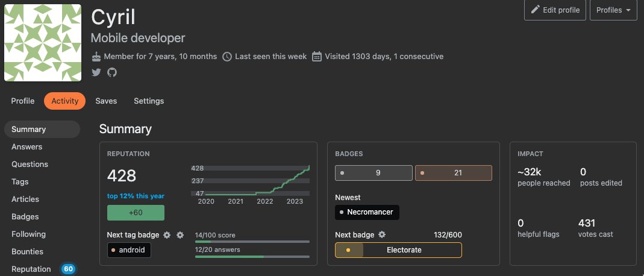Click the second gear icon beside Next tag badge
Viewport: 644px width, 276px height.
[180, 235]
